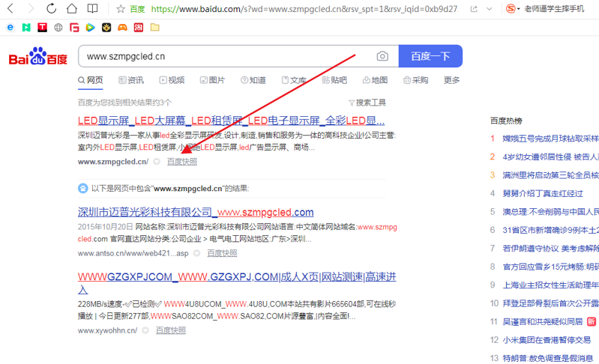
Task: Open hot topic 12 小米集团在香港暂停交易
Action: (547, 340)
